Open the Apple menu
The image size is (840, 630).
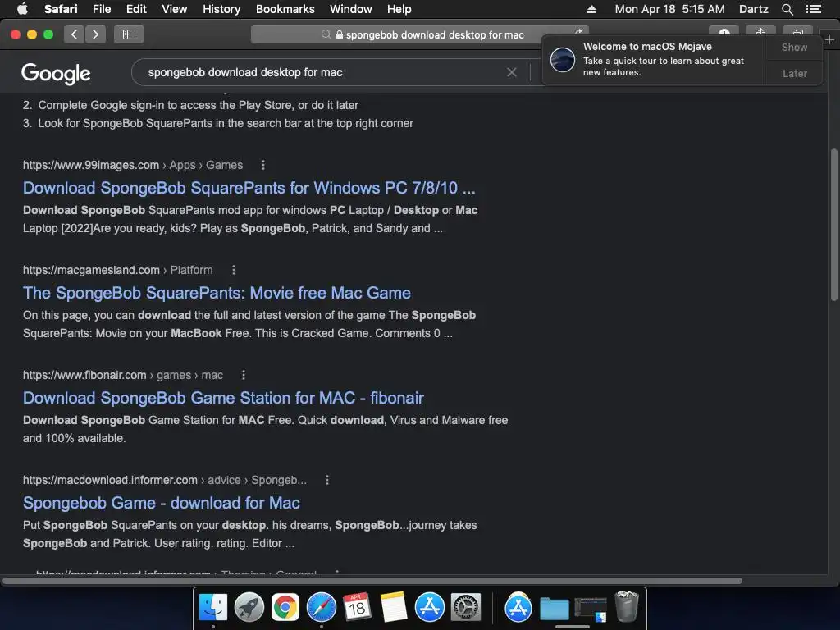(22, 9)
